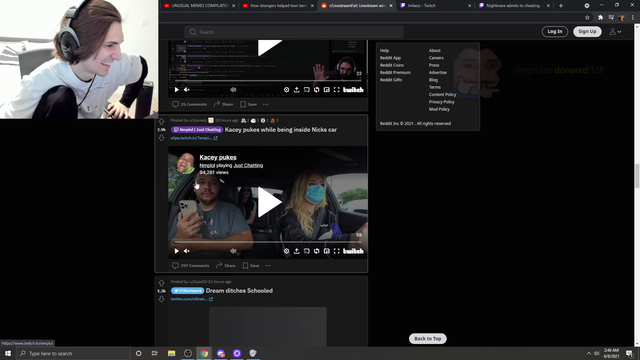The width and height of the screenshot is (640, 360).
Task: Show hidden system tray icons
Action: [589, 353]
